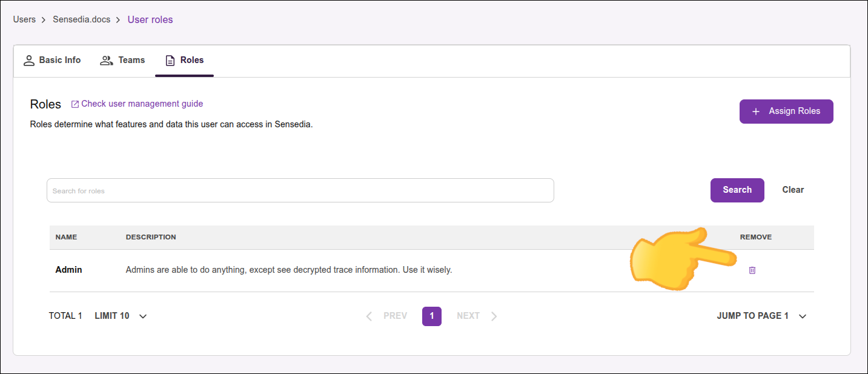The width and height of the screenshot is (868, 374).
Task: Open the Check user management guide link
Action: point(142,103)
